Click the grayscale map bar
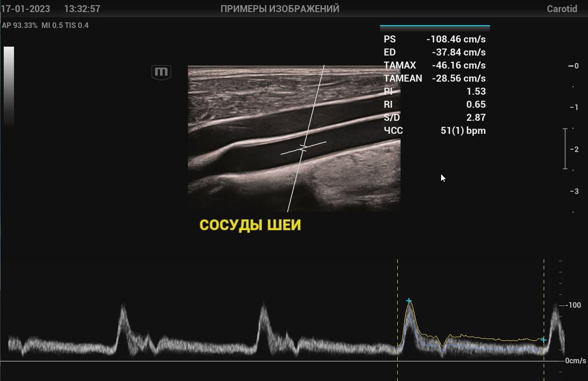Screen dimensions: 588x381 (9, 86)
